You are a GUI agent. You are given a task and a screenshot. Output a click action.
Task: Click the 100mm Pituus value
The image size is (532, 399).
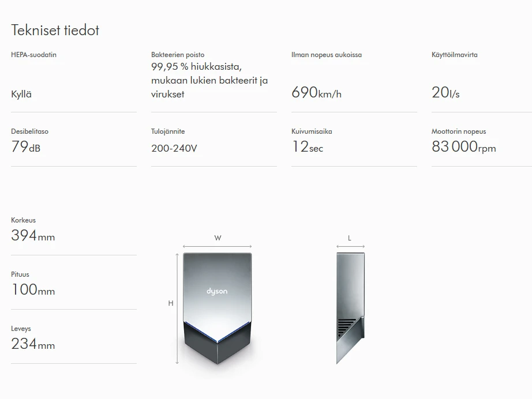33,290
